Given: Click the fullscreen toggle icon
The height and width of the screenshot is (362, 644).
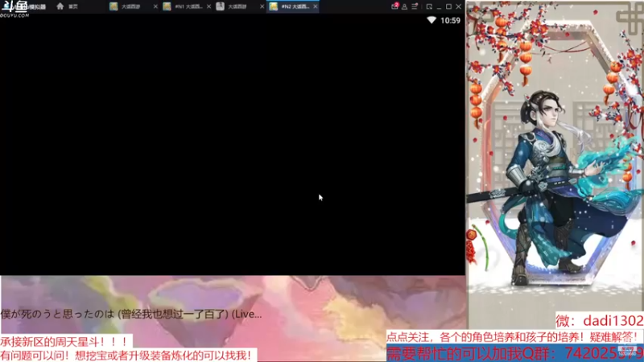Looking at the screenshot, I should [429, 6].
